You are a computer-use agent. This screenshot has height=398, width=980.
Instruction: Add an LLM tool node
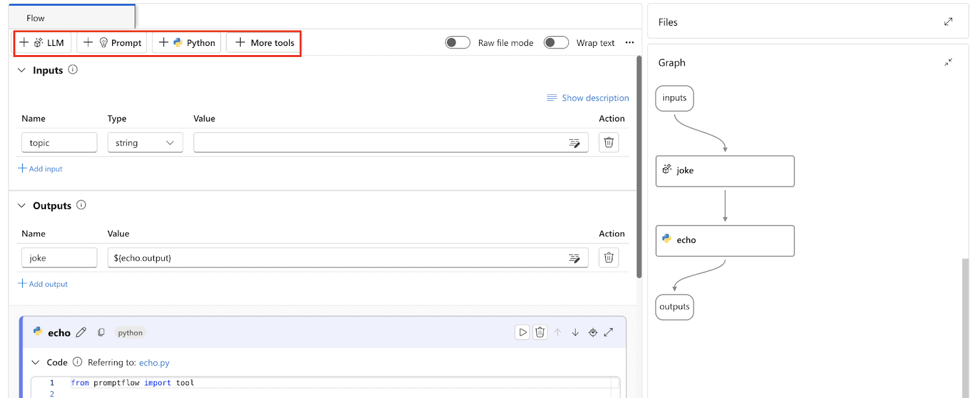point(42,42)
